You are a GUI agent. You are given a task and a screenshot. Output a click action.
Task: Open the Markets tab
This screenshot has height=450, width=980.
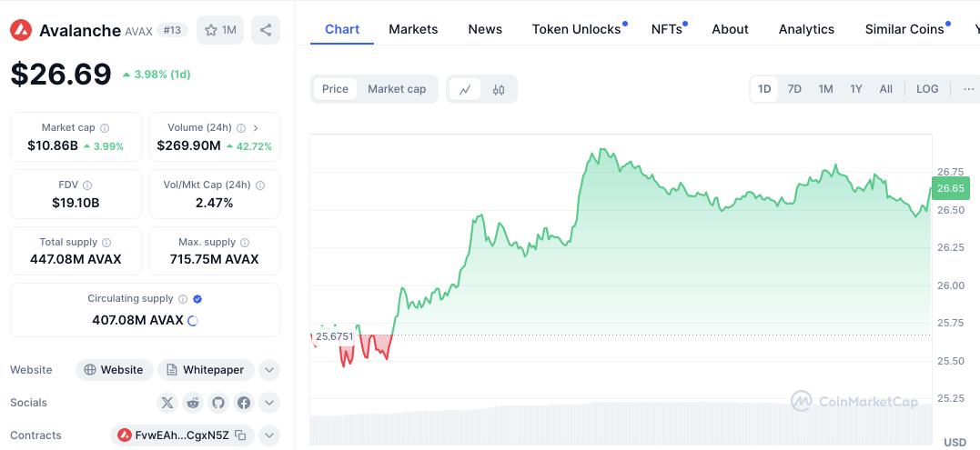(413, 29)
